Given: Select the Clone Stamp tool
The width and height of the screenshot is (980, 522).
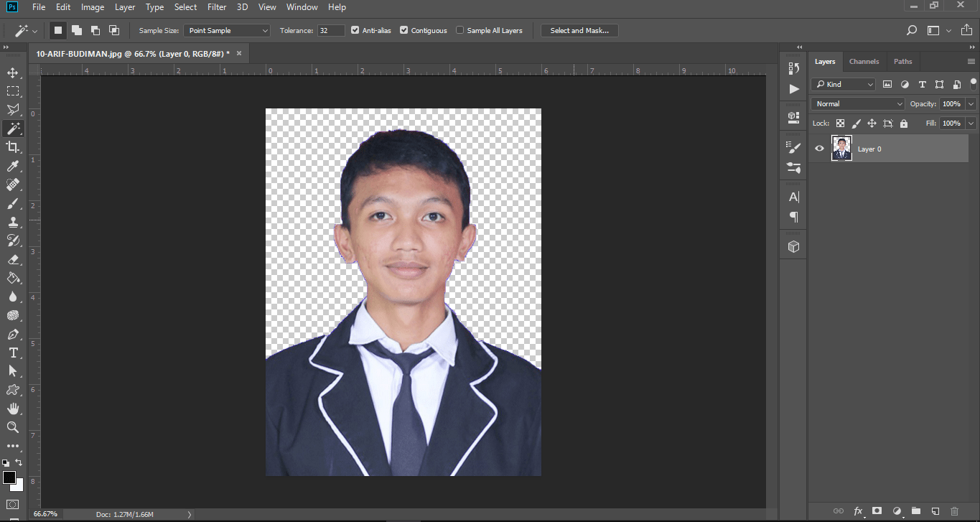Looking at the screenshot, I should [x=14, y=222].
